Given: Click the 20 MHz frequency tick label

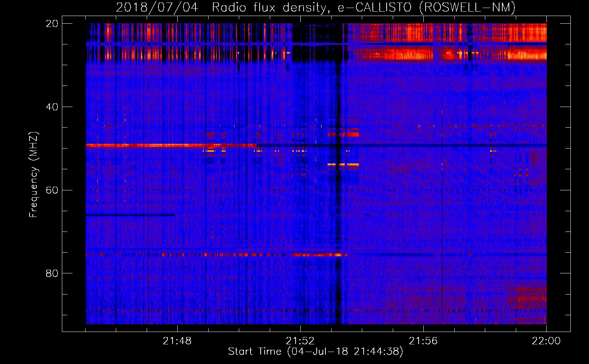Looking at the screenshot, I should coord(52,24).
